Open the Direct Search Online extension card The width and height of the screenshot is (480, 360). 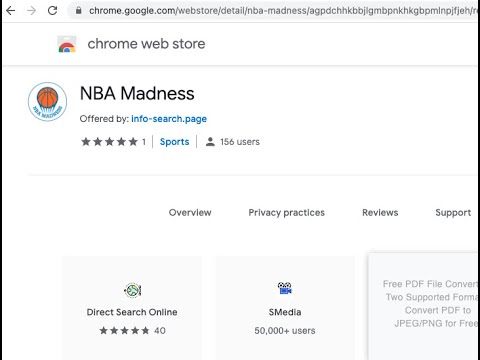pos(132,308)
